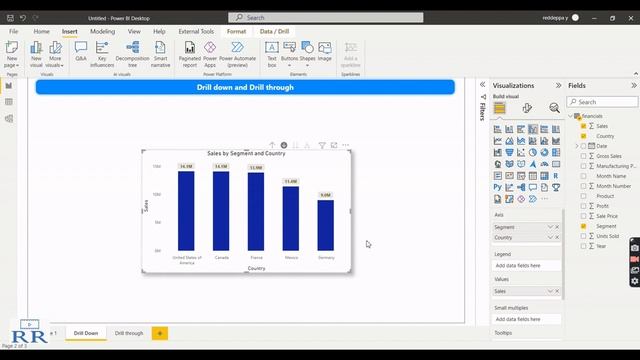Click the Drill up arrow on chart
Screen dimensions: 640x360
click(x=272, y=145)
